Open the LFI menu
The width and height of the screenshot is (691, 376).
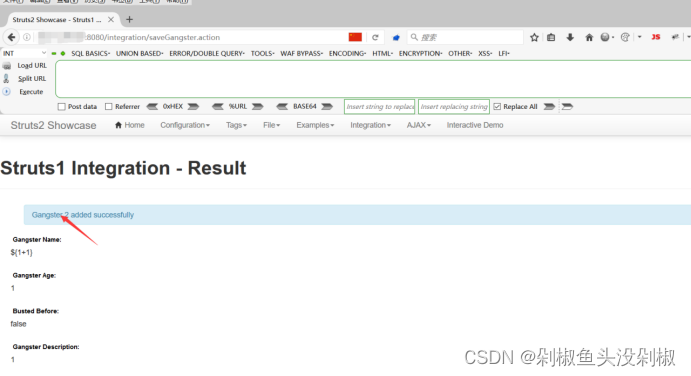pos(504,53)
